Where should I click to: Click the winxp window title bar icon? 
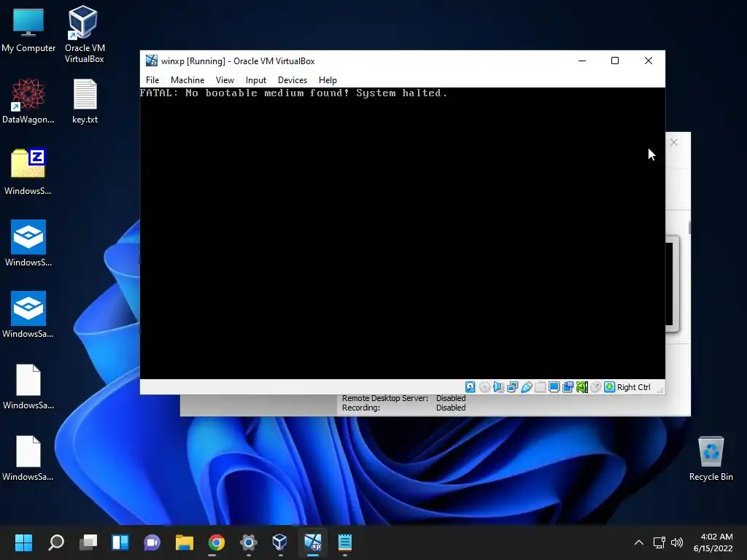[152, 61]
